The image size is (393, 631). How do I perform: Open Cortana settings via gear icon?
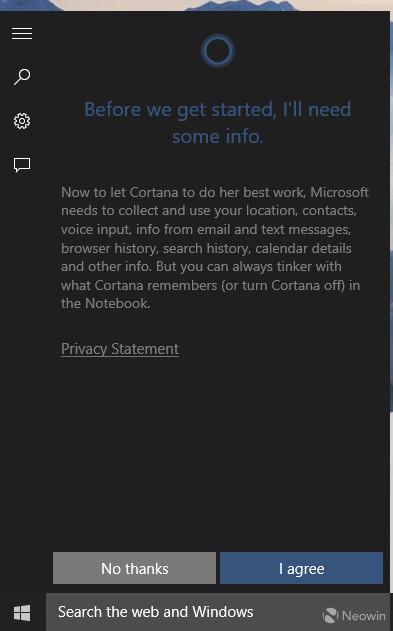[x=22, y=121]
